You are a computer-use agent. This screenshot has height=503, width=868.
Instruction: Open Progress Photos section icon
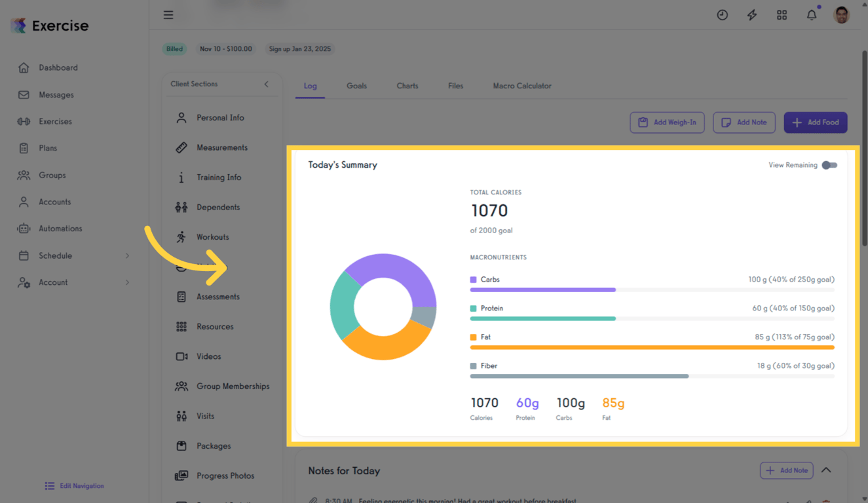(x=181, y=476)
